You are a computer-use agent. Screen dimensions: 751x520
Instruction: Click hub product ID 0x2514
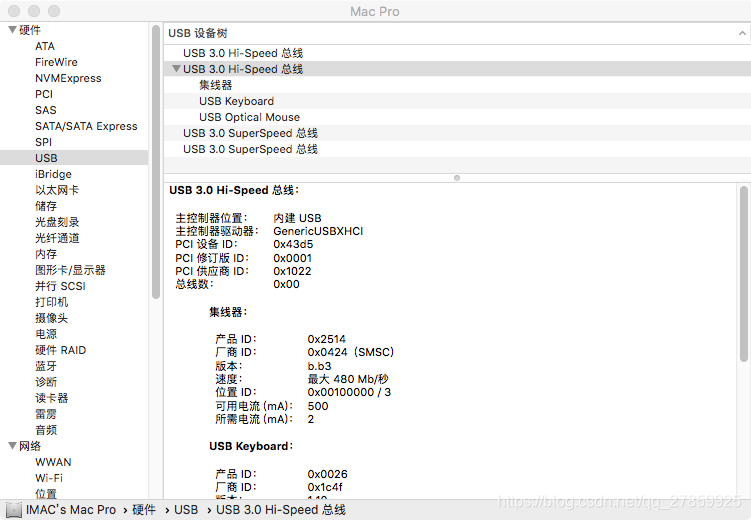pyautogui.click(x=327, y=339)
